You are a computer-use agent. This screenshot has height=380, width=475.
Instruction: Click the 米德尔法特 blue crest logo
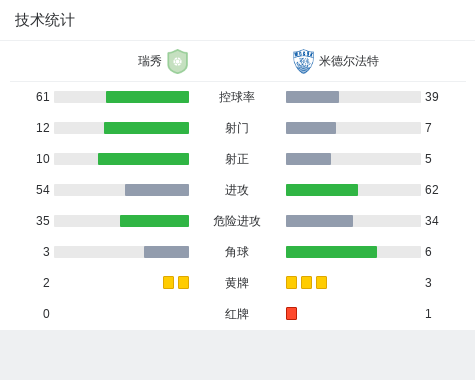[303, 61]
